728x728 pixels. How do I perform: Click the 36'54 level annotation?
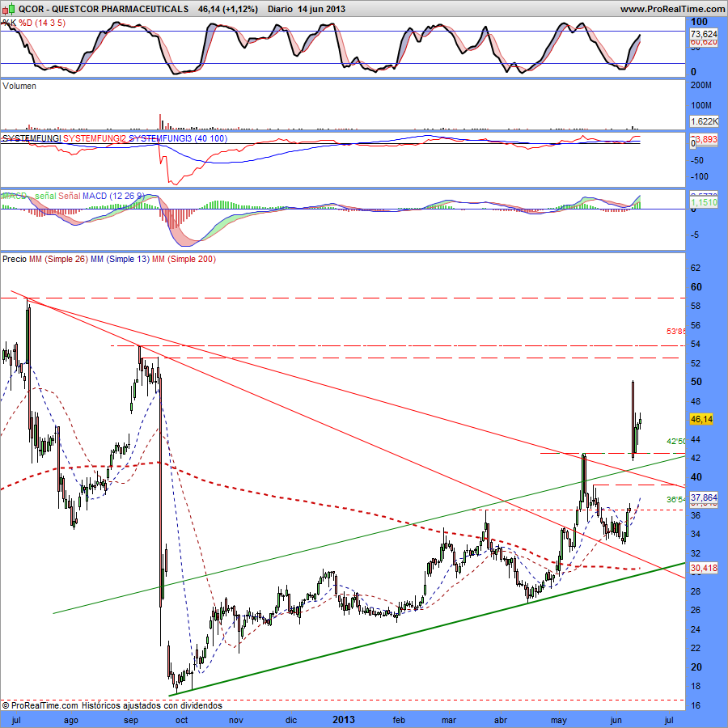[x=675, y=500]
